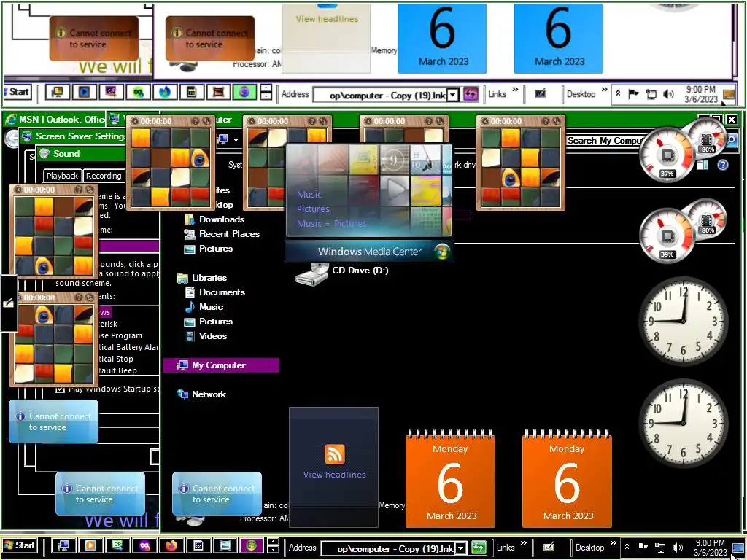747x560 pixels.
Task: Open the purple infinity icon on bottom taskbar
Action: pyautogui.click(x=145, y=545)
